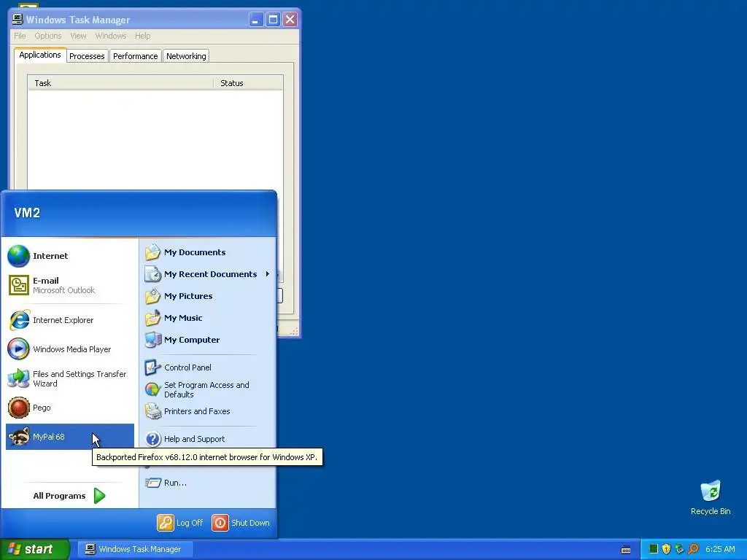This screenshot has width=747, height=560.
Task: Click Windows Task Manager taskbar button
Action: point(135,549)
